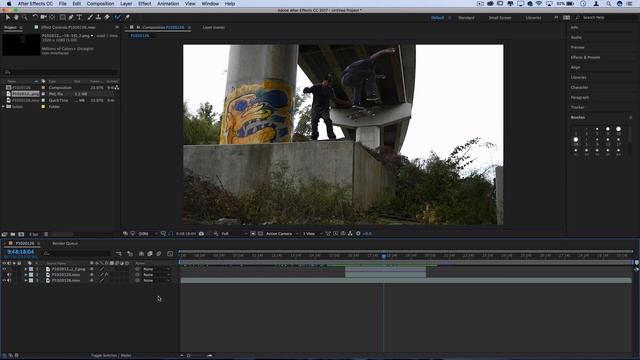This screenshot has height=360, width=640.
Task: Open parent dropdown 'None' for layer 3
Action: tap(156, 281)
